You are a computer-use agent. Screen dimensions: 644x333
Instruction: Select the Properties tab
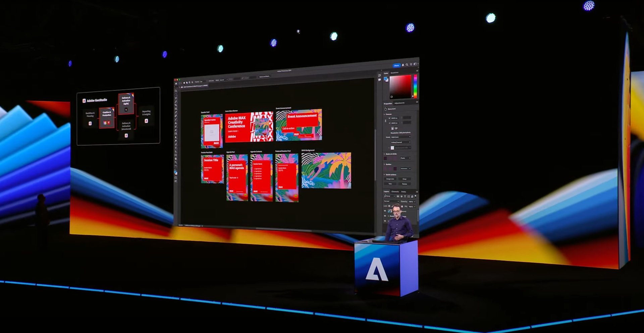388,104
